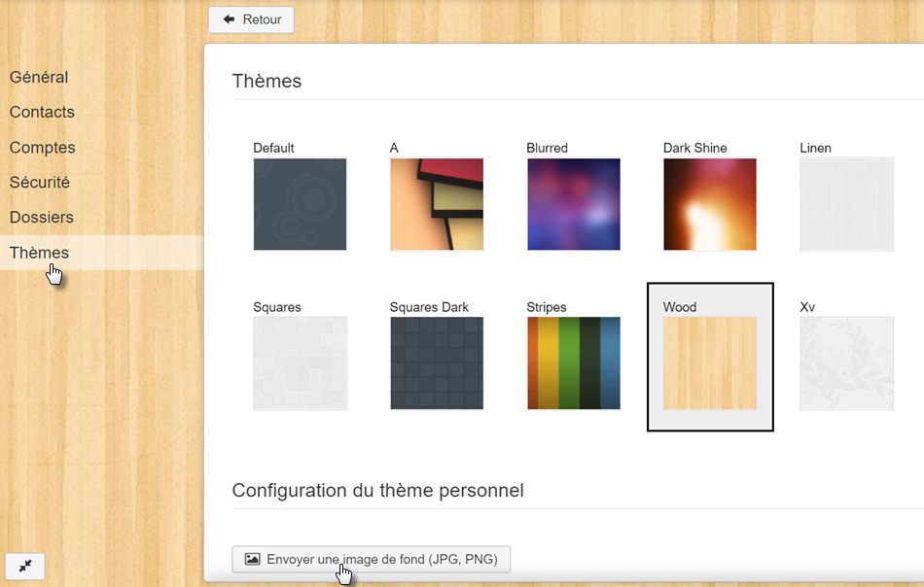Image resolution: width=924 pixels, height=587 pixels.
Task: Open the Général settings section
Action: pyautogui.click(x=39, y=78)
